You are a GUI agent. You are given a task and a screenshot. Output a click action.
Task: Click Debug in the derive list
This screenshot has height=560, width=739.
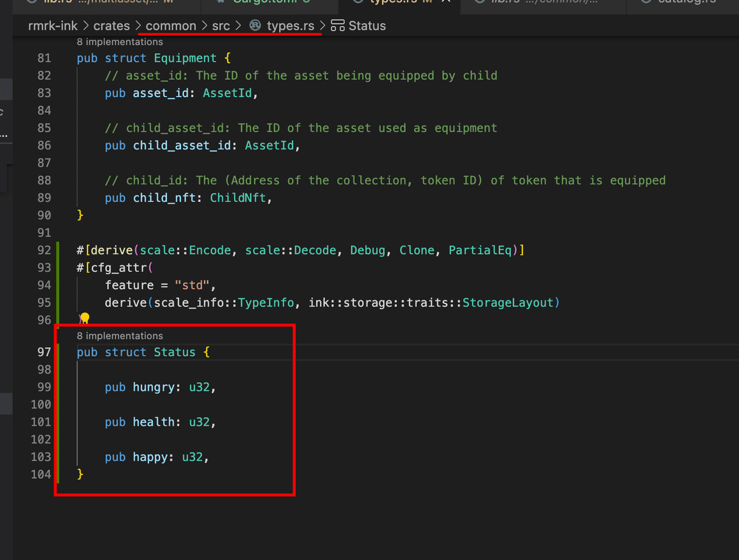click(368, 250)
